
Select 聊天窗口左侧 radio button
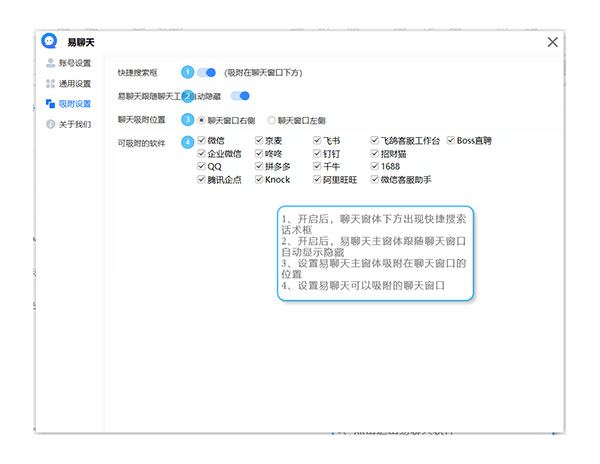tap(271, 120)
